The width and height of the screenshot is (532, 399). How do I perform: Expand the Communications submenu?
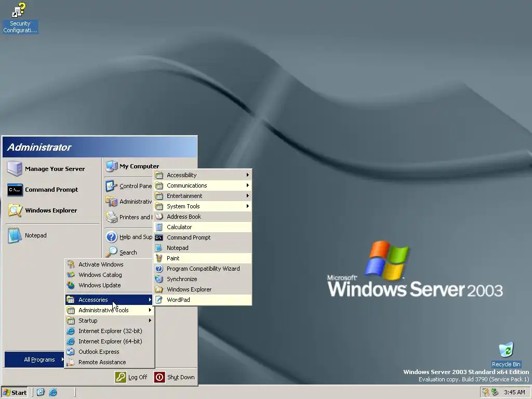click(x=203, y=185)
